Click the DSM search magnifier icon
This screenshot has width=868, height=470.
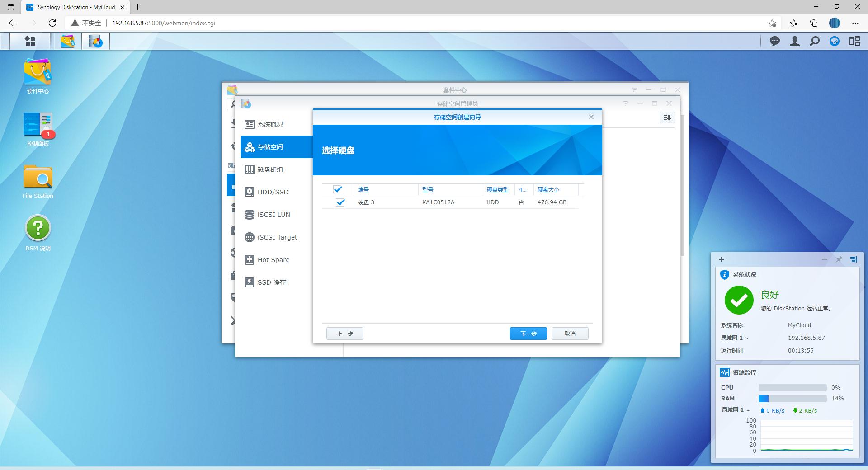pos(815,41)
